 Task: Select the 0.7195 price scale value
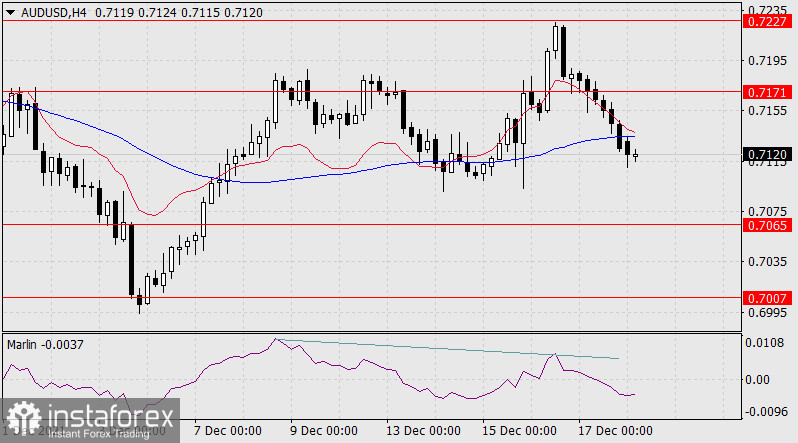(767, 61)
